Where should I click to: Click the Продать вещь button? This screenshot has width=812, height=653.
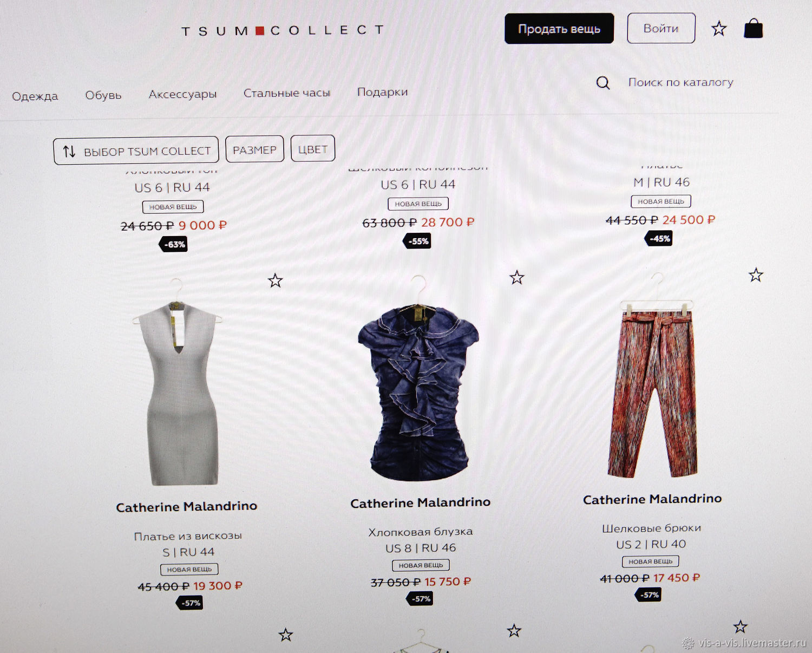click(559, 29)
